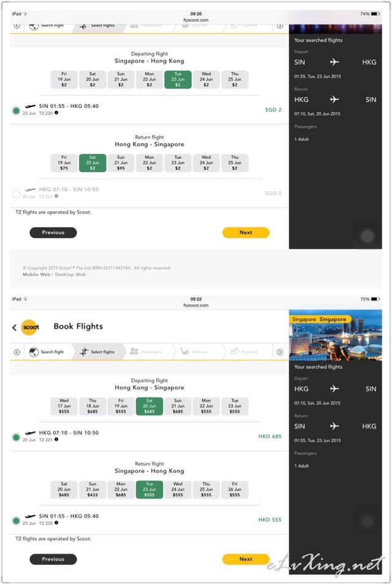392x585 pixels.
Task: Select the HKG 07:10 flight radio priced HKD 685
Action: (16, 437)
